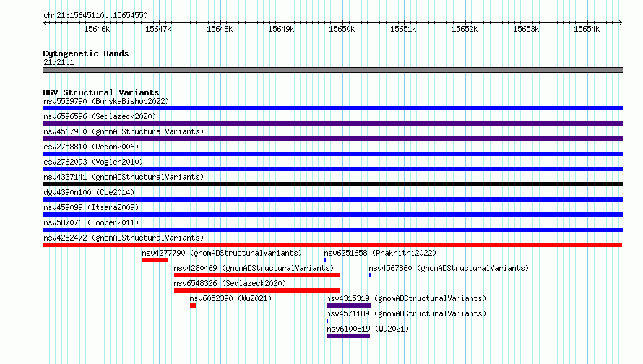Select the red nsv6548326 variant bar
This screenshot has width=643, height=364.
pos(257,290)
